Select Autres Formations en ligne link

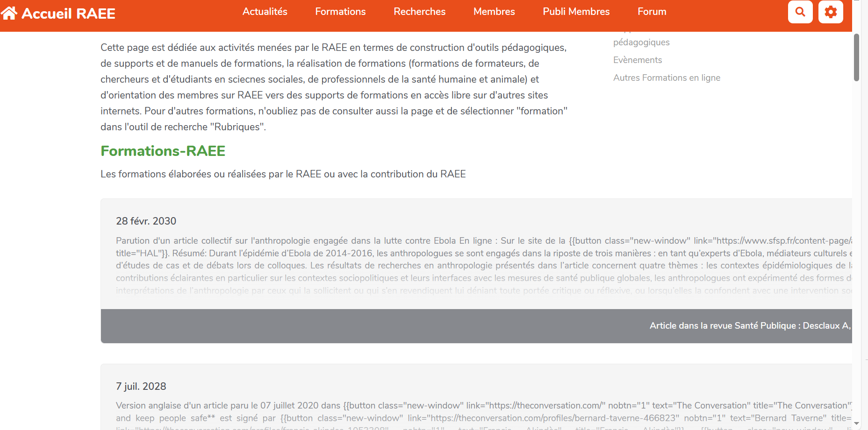pyautogui.click(x=667, y=78)
